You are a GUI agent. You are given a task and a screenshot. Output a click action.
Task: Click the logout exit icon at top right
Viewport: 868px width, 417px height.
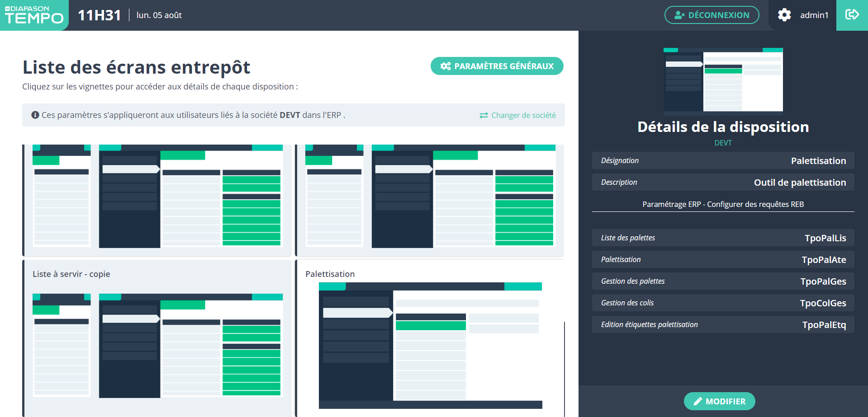point(852,15)
